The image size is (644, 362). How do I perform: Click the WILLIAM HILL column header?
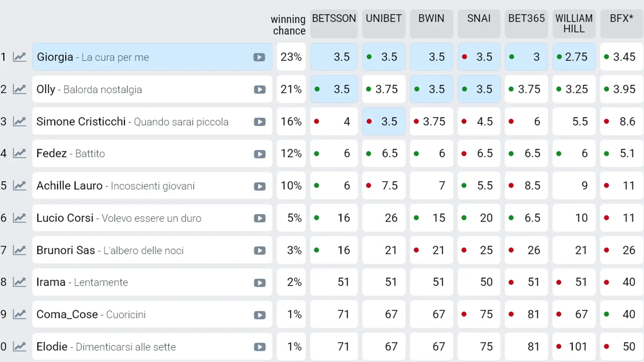click(574, 23)
